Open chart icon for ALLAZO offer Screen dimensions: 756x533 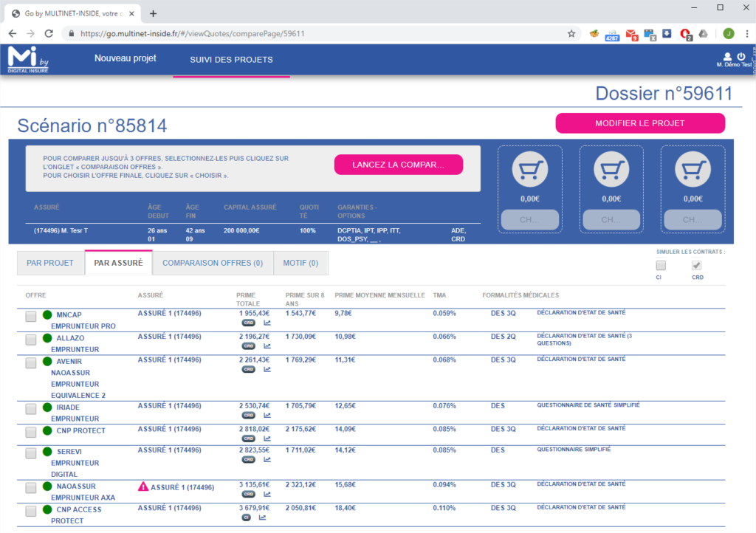pyautogui.click(x=267, y=346)
